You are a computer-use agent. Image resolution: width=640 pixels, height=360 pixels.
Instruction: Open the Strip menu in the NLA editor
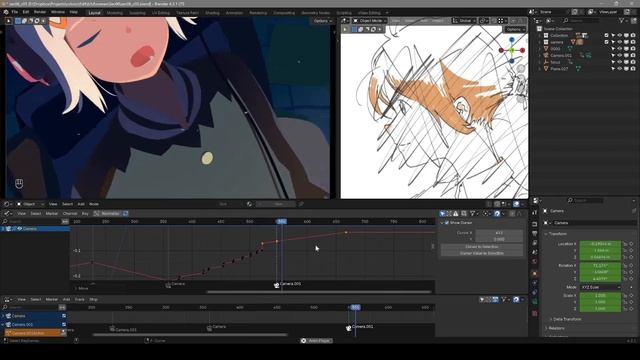(93, 300)
